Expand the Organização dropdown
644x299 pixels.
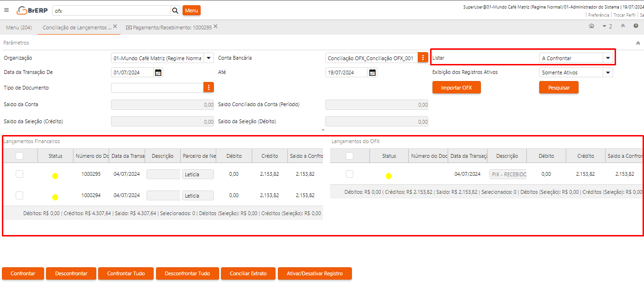coord(209,58)
